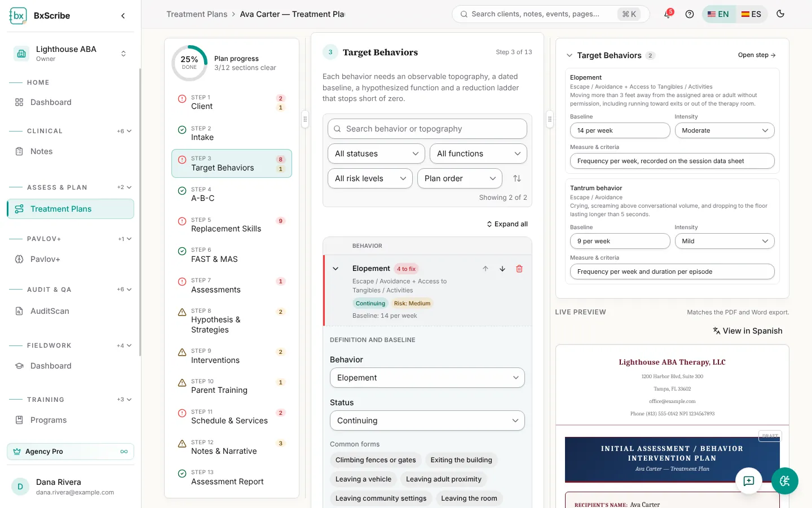The height and width of the screenshot is (508, 812).
Task: Open Pavlov+ in the sidebar
Action: coord(70,259)
